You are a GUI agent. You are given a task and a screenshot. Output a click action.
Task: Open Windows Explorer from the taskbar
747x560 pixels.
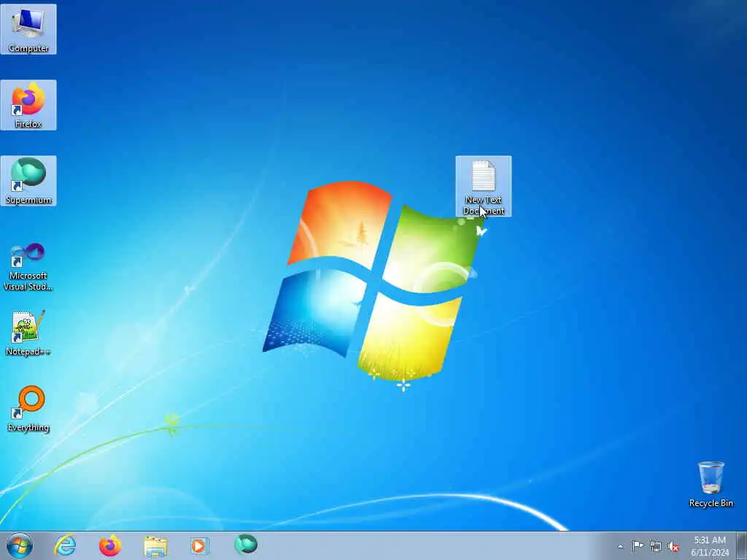click(x=155, y=545)
